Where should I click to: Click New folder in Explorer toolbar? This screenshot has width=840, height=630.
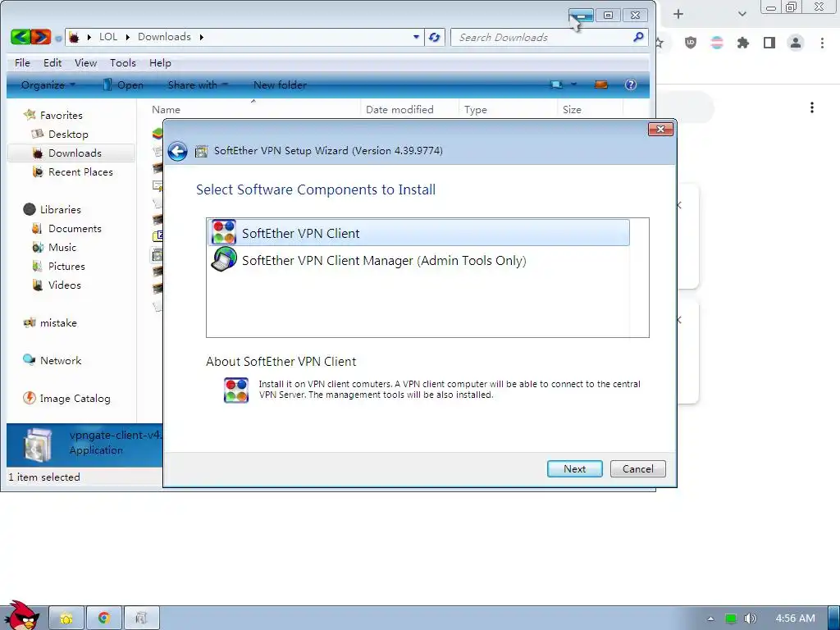click(x=280, y=84)
